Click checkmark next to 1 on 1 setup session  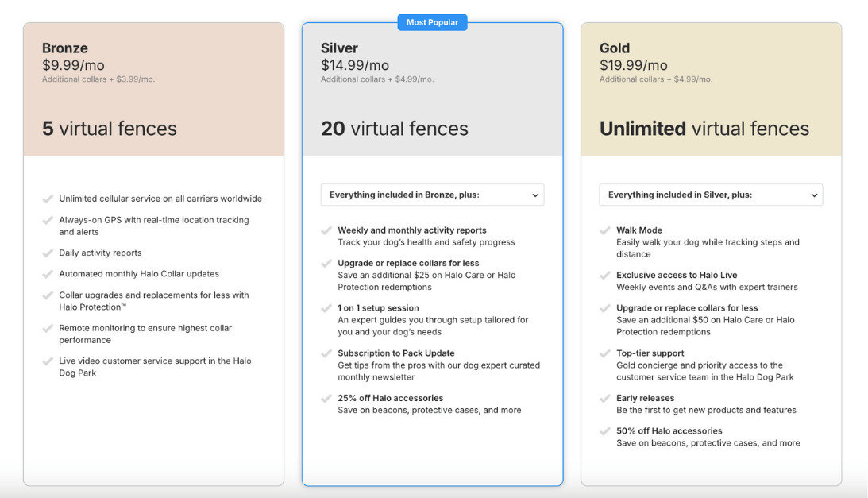coord(326,308)
